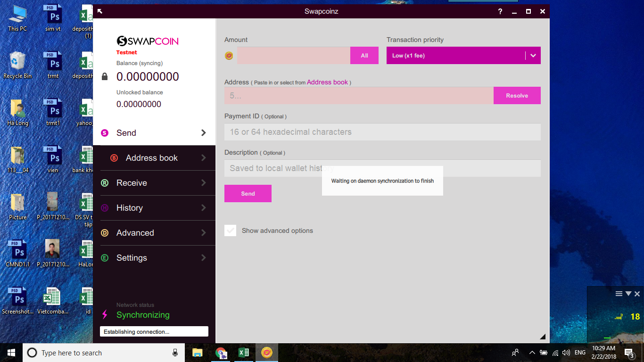
Task: Open the taskbar clock and date
Action: (603, 353)
